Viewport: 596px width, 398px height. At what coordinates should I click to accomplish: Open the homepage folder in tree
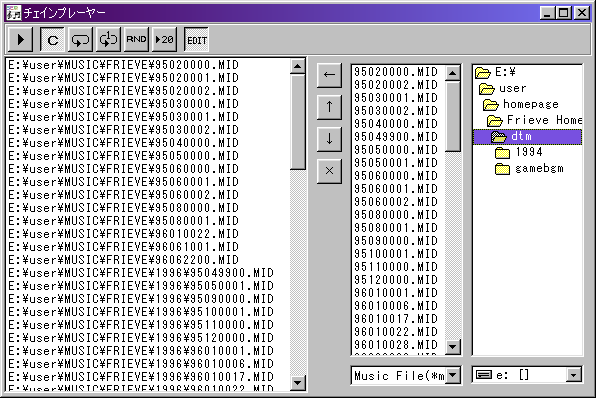[521, 104]
